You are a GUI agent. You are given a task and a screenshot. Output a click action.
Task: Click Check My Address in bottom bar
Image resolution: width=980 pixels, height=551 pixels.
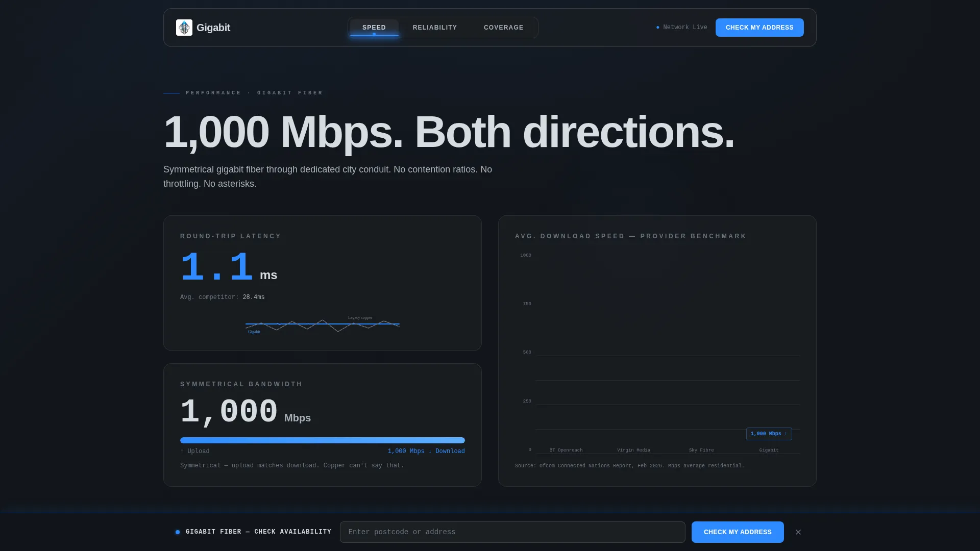click(x=738, y=532)
